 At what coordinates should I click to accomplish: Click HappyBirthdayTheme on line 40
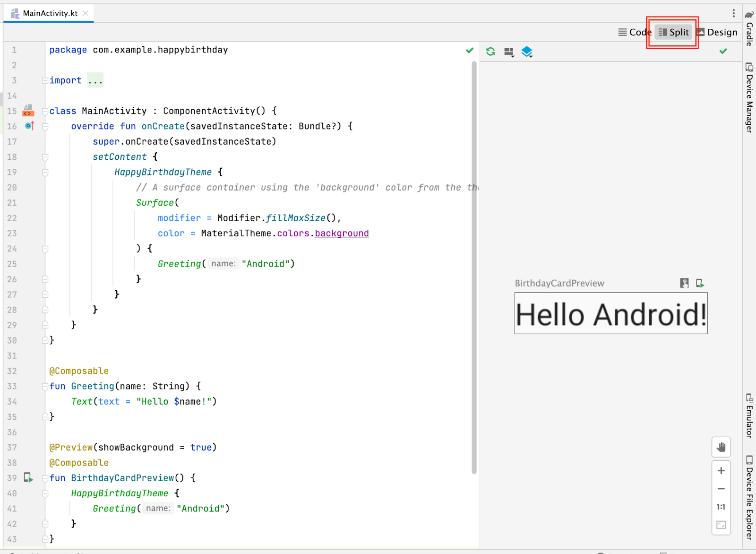pyautogui.click(x=120, y=493)
